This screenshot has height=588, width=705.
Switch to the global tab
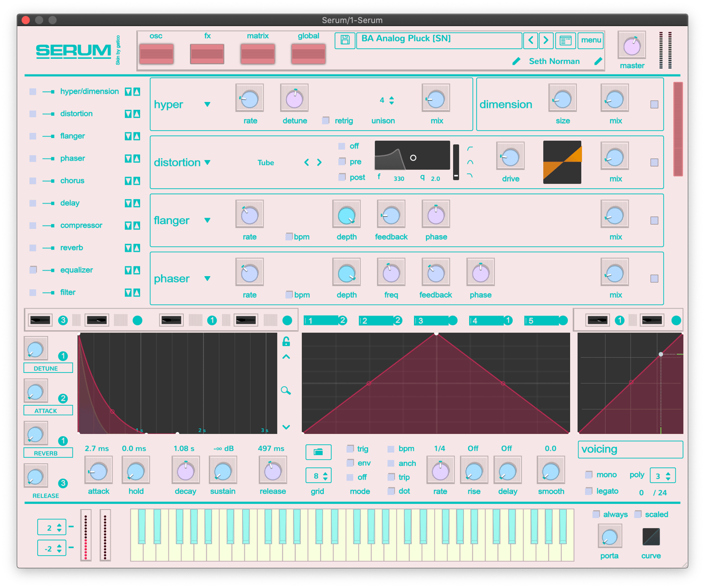click(x=308, y=54)
